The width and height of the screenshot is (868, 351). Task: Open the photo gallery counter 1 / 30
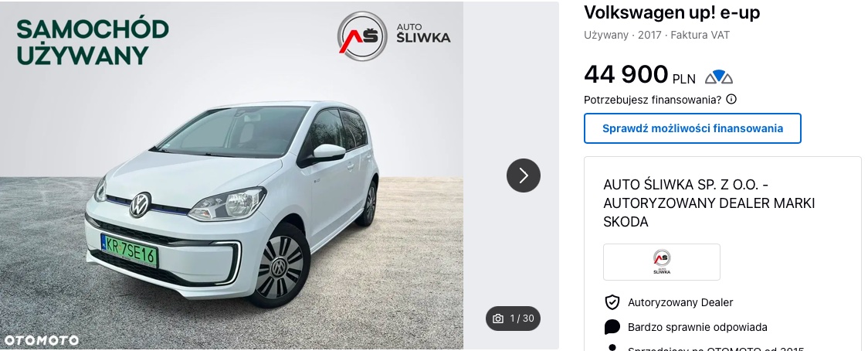point(514,319)
